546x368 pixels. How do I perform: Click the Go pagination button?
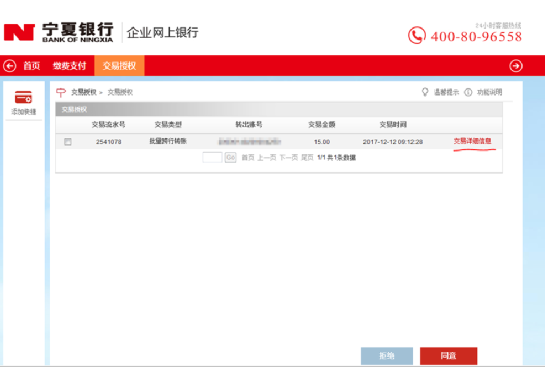point(231,157)
